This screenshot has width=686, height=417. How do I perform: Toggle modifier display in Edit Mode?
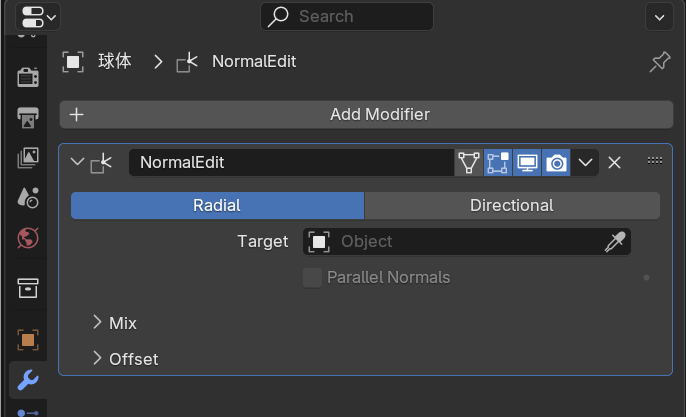click(x=498, y=162)
